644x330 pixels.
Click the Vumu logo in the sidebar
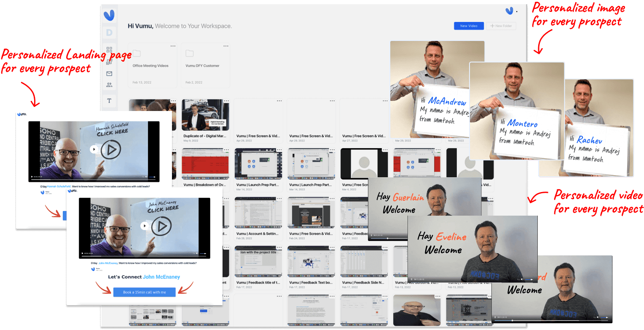(110, 15)
